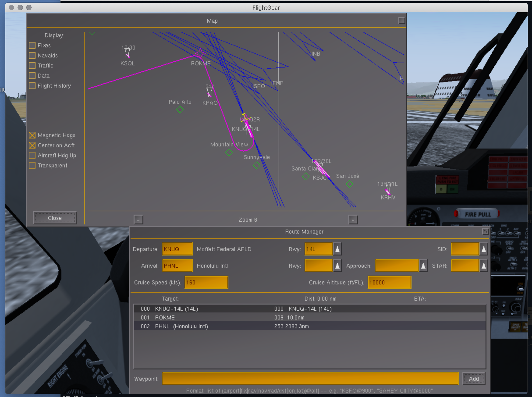Screen dimensions: 532x397
Task: Enable the Fixes display checkbox
Action: coord(32,45)
